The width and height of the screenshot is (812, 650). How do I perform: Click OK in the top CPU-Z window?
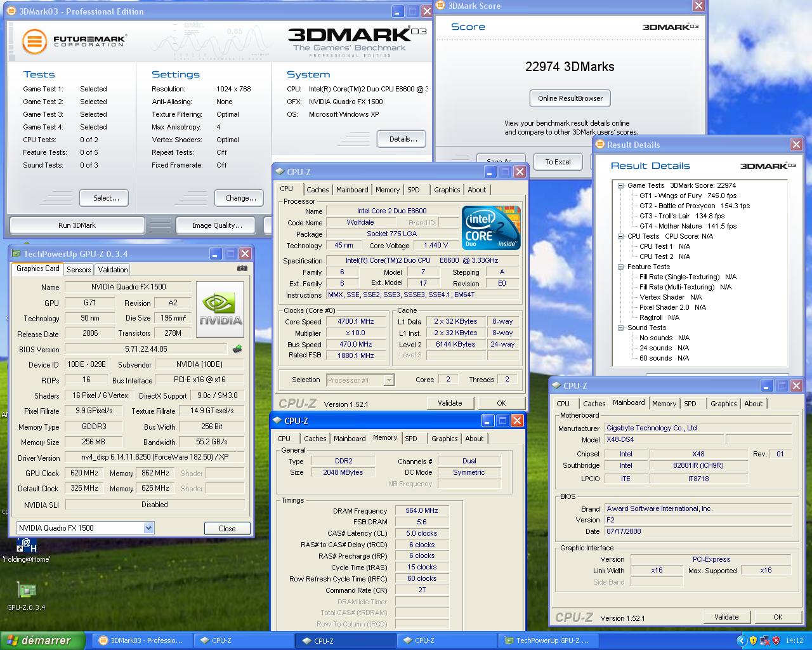click(x=501, y=403)
